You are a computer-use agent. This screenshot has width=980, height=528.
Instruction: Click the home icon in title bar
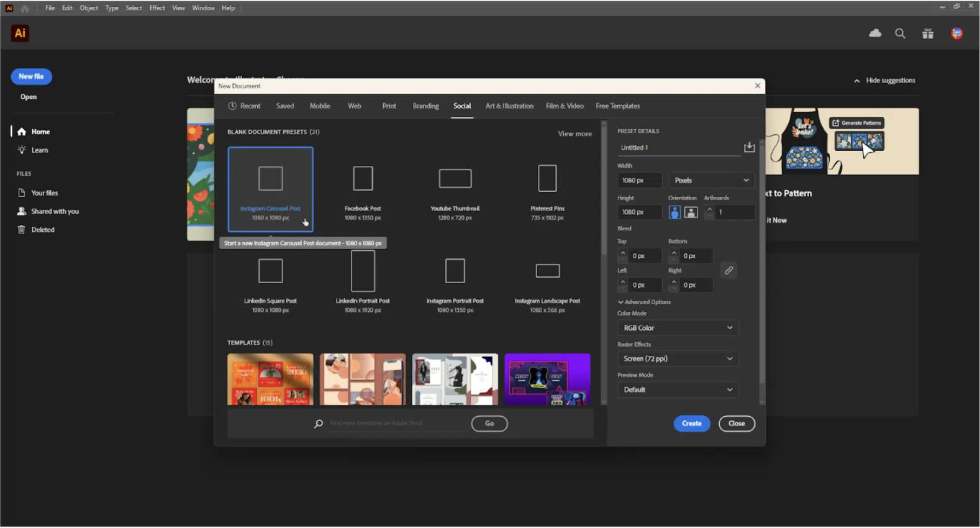(25, 8)
